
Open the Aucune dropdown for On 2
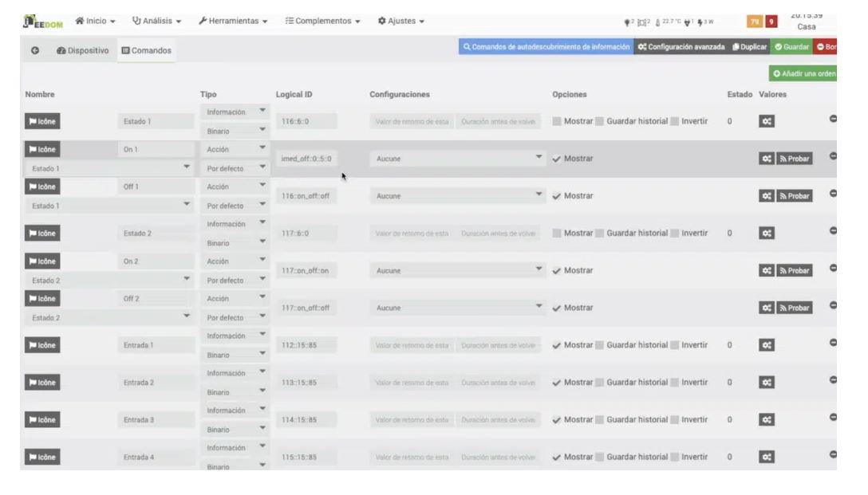tap(457, 271)
